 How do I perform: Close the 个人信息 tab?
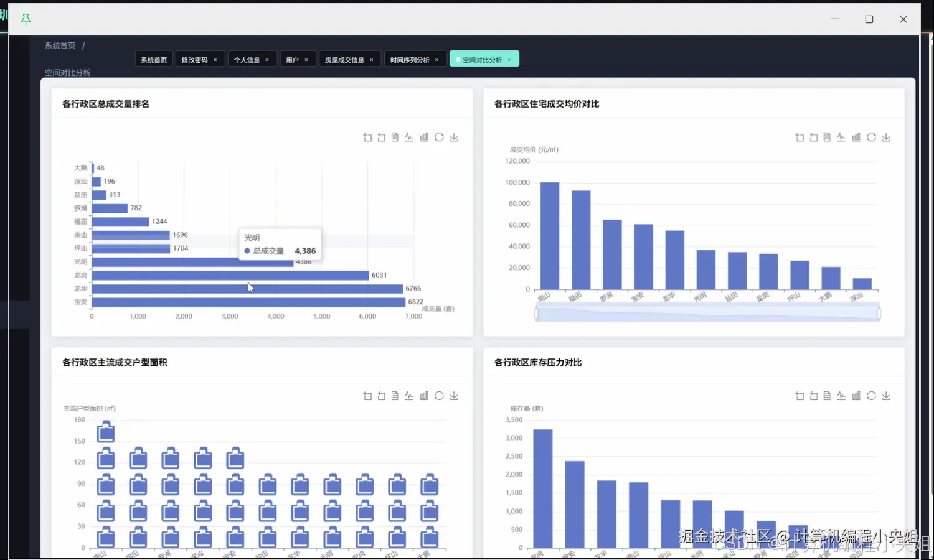267,60
